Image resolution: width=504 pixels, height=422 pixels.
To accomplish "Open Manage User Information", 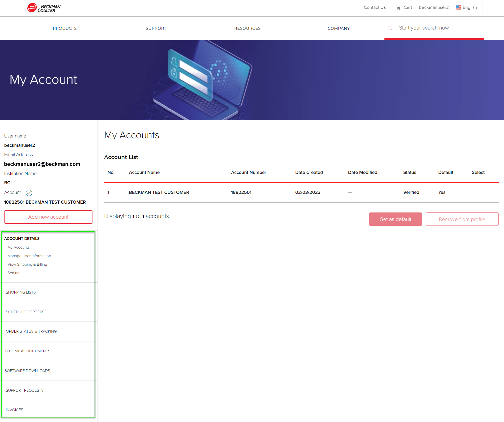I will [29, 256].
